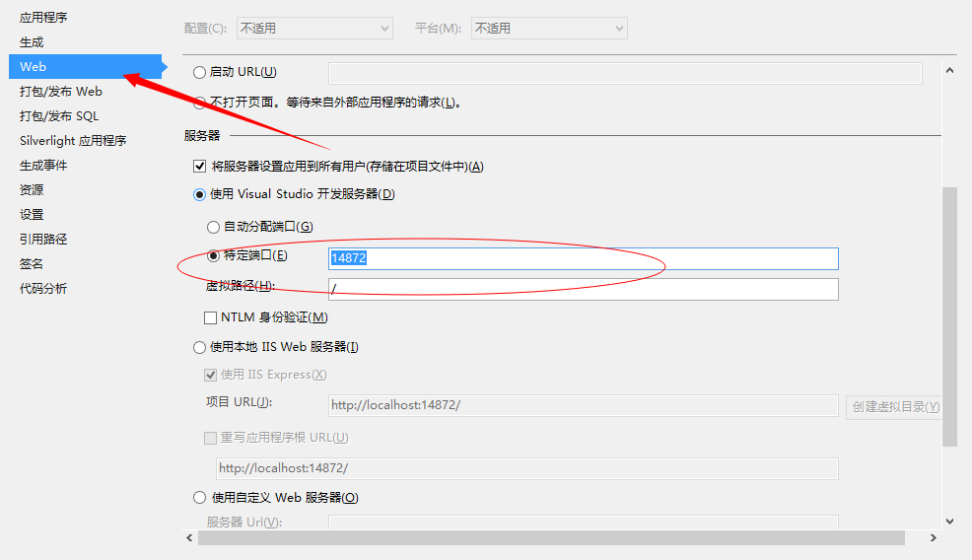
Task: Click the horizontal scrollbar left arrow
Action: pos(189,537)
